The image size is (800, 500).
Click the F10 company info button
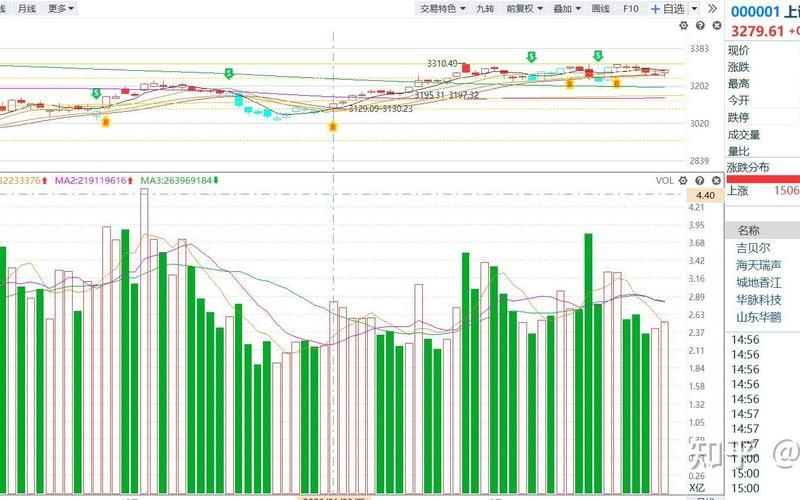coord(630,9)
